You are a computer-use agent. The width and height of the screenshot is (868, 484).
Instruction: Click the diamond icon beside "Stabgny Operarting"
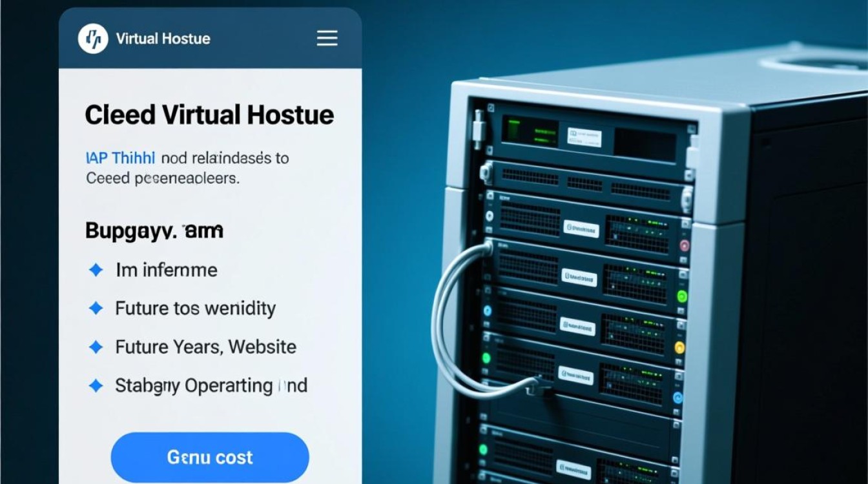[x=96, y=386]
